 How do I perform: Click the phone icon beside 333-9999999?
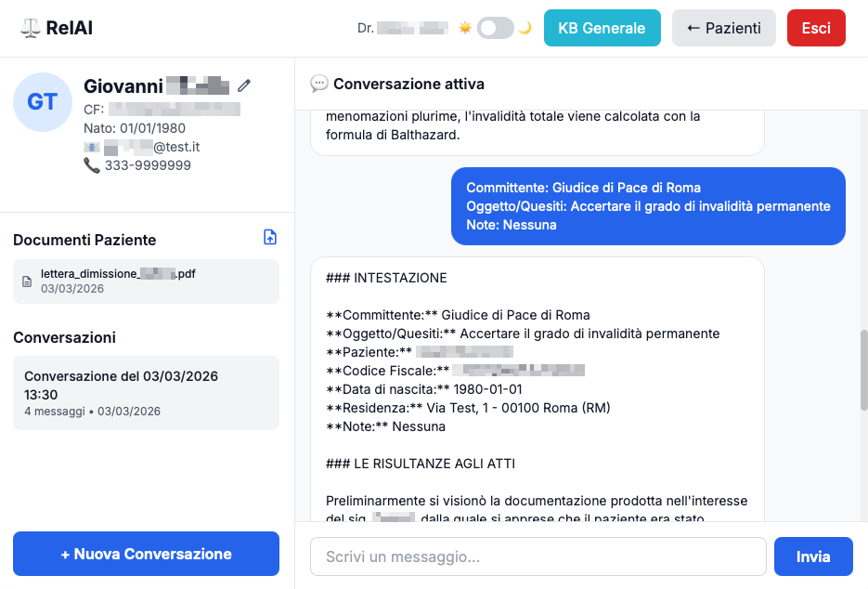pos(91,165)
